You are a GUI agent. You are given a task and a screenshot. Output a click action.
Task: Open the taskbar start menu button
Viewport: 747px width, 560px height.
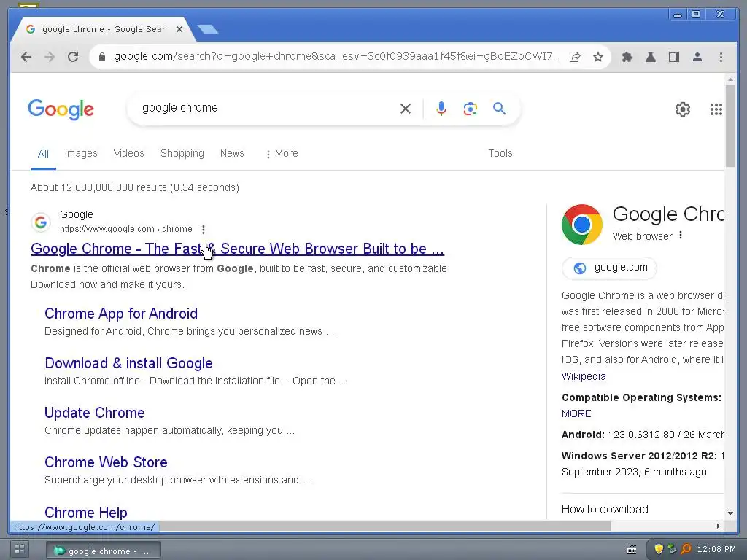click(x=20, y=549)
